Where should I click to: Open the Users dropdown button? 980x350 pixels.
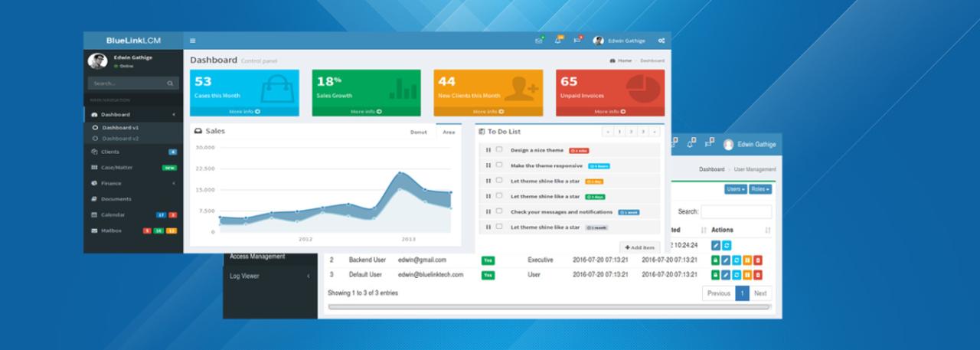tap(735, 188)
